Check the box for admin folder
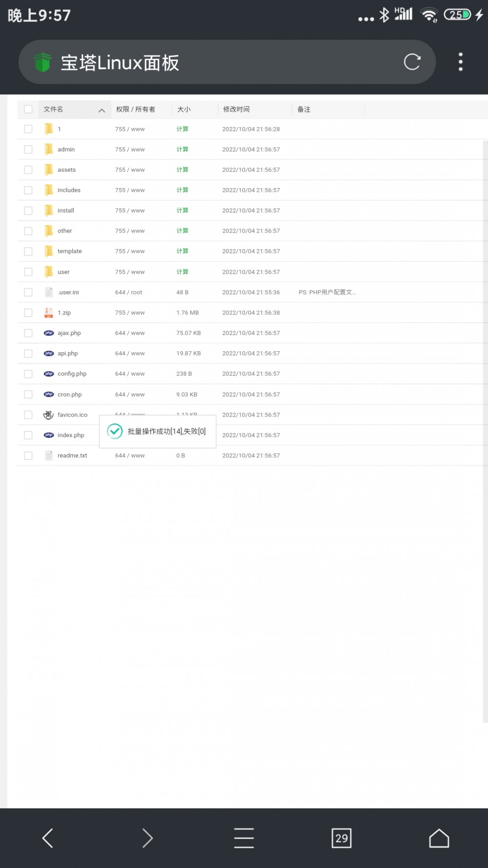The height and width of the screenshot is (868, 488). click(28, 149)
